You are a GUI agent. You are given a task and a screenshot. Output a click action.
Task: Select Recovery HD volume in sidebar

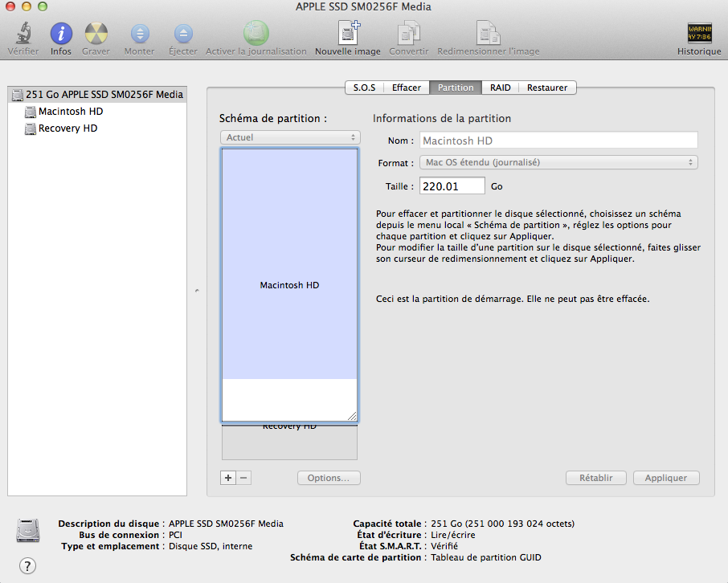(67, 128)
